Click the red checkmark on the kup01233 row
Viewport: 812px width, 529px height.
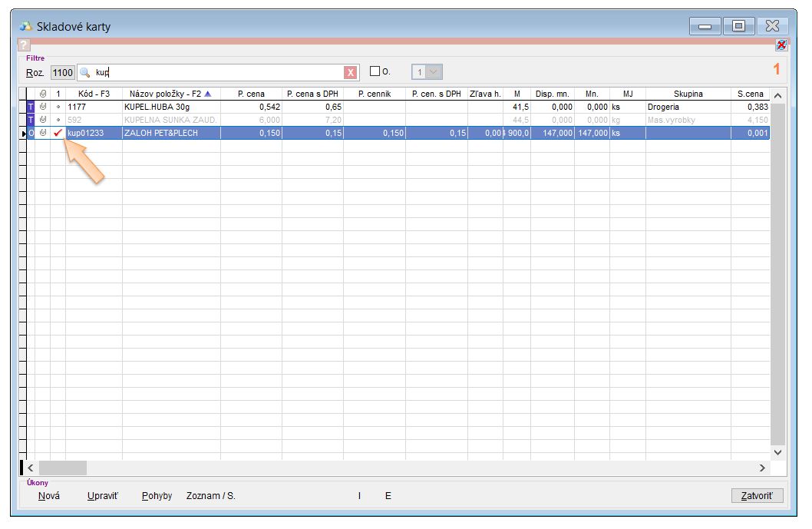tap(58, 133)
